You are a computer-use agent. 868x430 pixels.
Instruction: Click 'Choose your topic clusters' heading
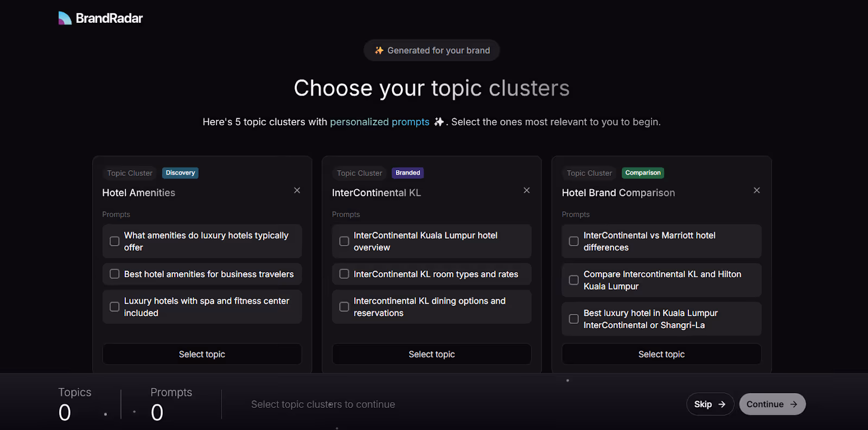[432, 88]
